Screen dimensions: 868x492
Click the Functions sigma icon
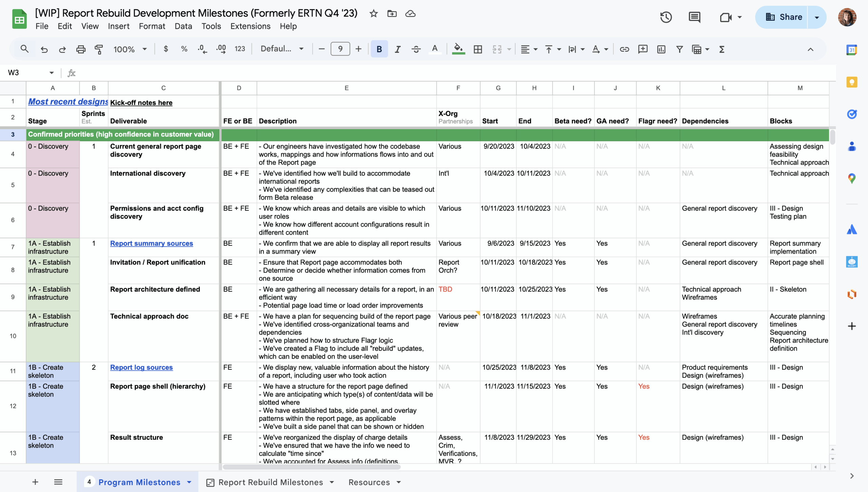[x=722, y=49]
